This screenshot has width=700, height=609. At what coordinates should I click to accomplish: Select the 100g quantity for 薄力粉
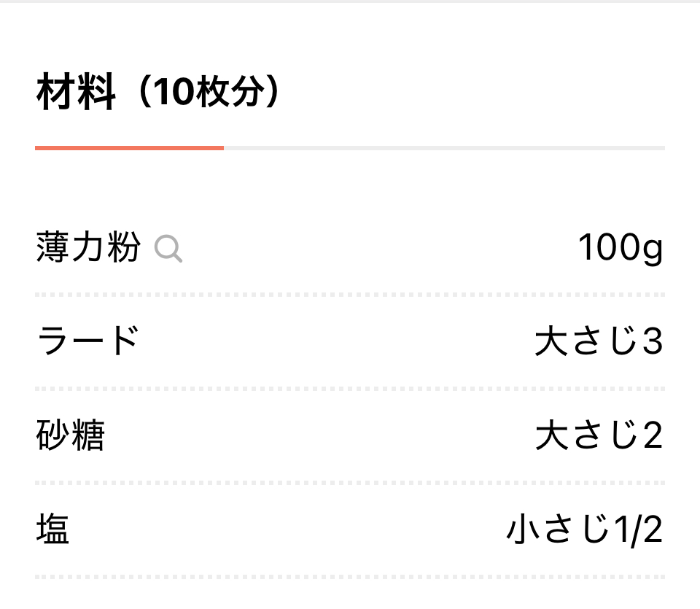pos(620,248)
